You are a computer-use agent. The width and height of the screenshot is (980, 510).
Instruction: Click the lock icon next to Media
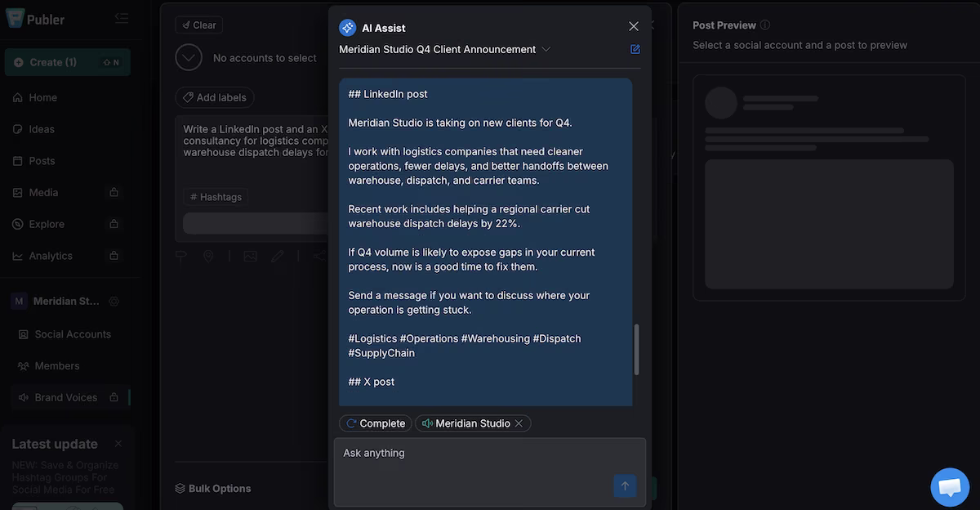coord(114,192)
